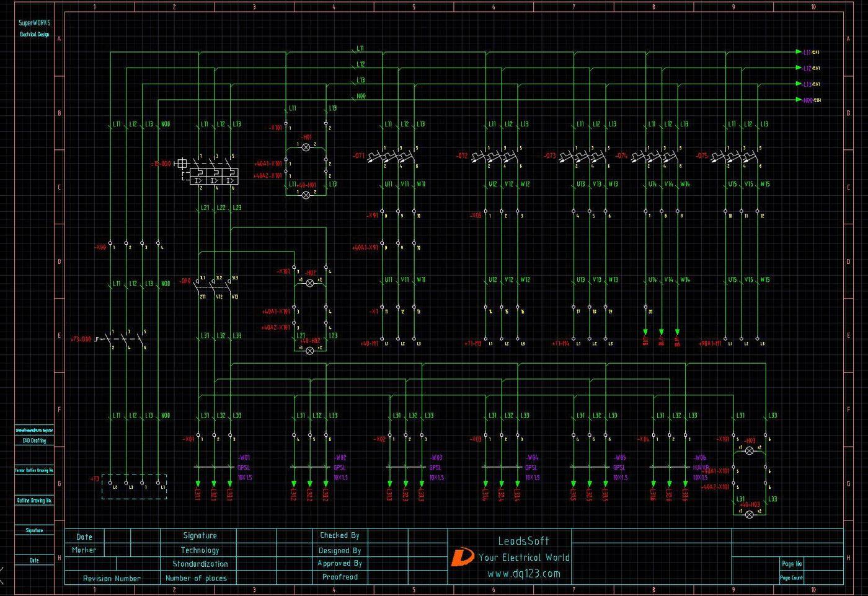Image resolution: width=868 pixels, height=596 pixels.
Task: Select the -18-Q00 motor protection breaker
Action: [208, 172]
